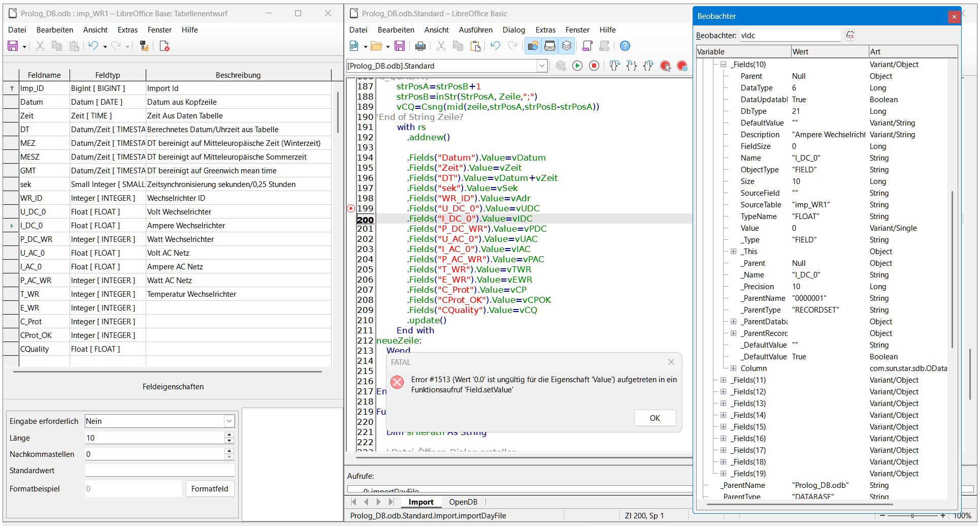Expand the _Fields(19) tree node

point(723,474)
